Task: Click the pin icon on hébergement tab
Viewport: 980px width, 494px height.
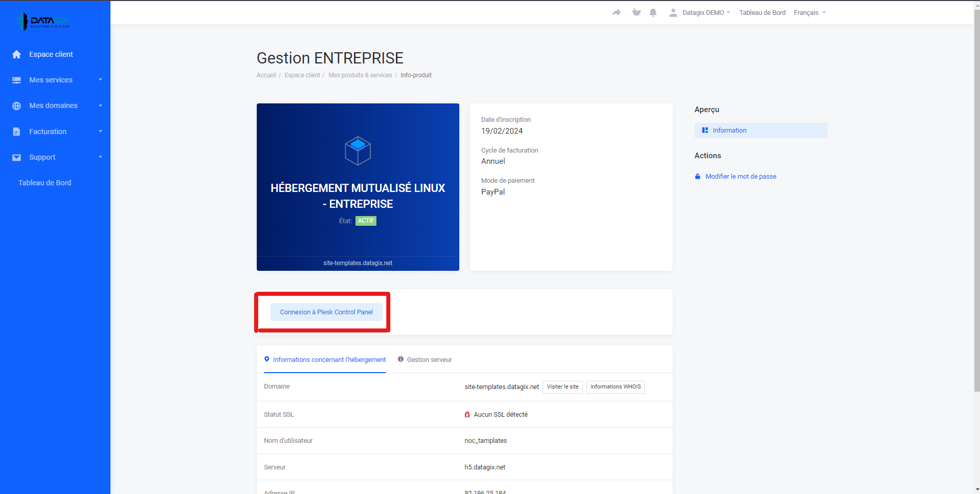Action: tap(267, 359)
